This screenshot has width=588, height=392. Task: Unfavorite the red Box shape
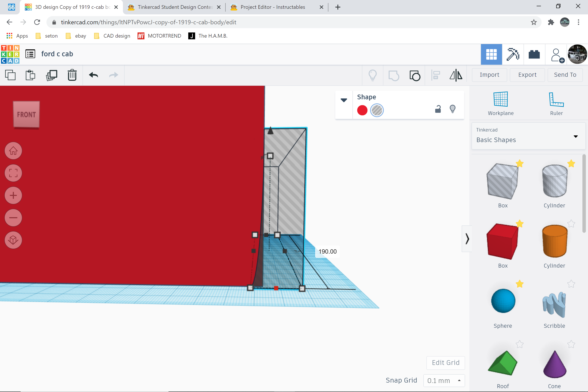pyautogui.click(x=519, y=224)
